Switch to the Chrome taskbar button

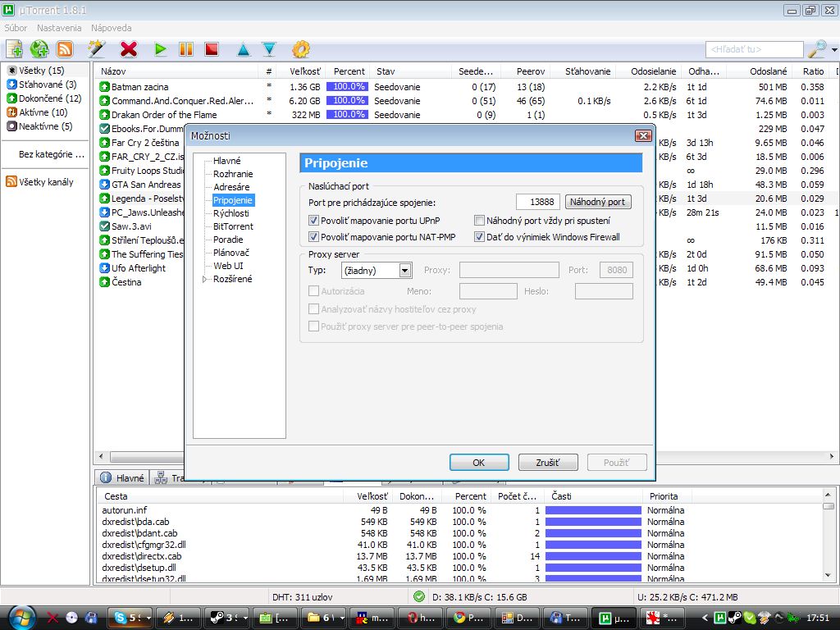pos(468,618)
